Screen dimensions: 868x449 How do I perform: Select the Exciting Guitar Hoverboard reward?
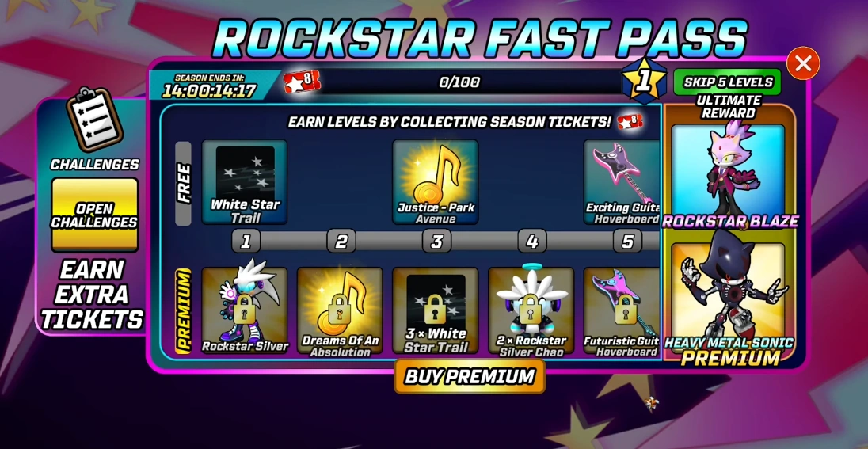pos(622,182)
